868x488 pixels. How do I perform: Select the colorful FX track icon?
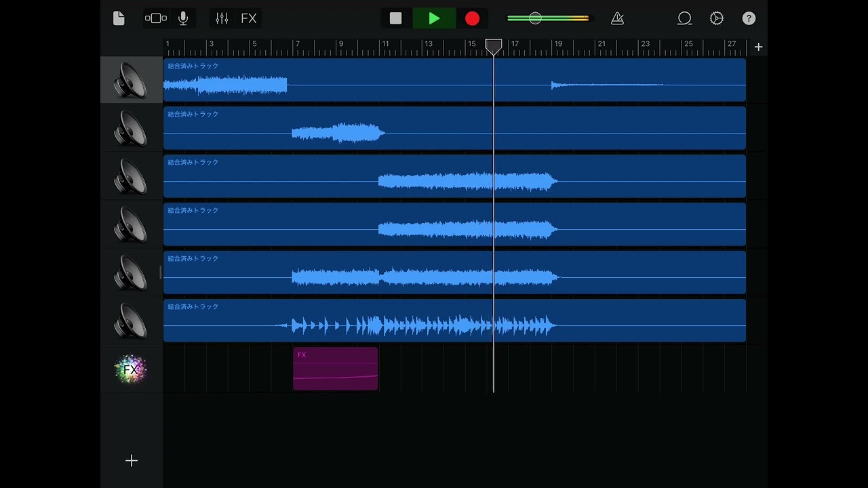[131, 369]
